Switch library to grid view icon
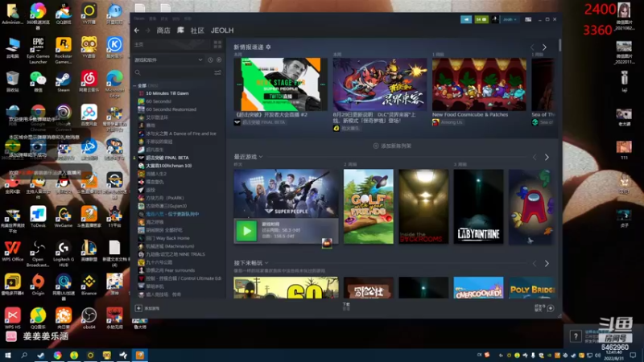 click(x=217, y=44)
